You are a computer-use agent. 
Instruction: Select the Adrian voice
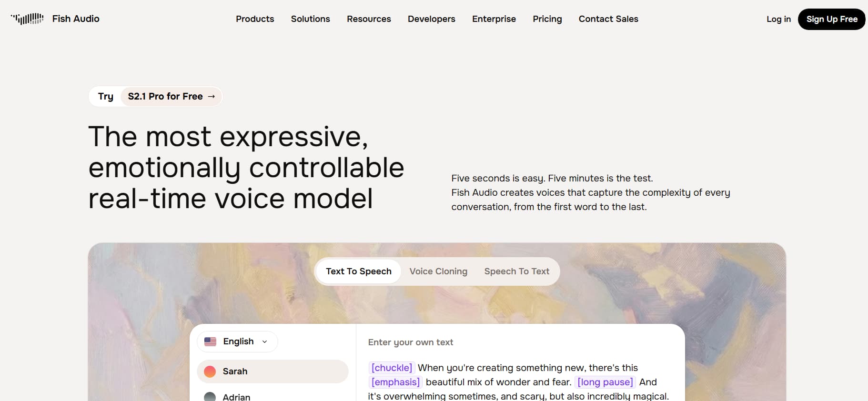pyautogui.click(x=273, y=396)
